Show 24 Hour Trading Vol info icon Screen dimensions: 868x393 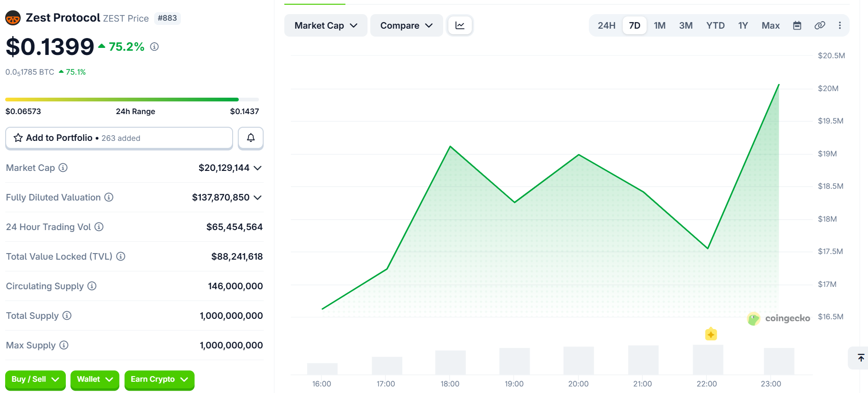[99, 227]
